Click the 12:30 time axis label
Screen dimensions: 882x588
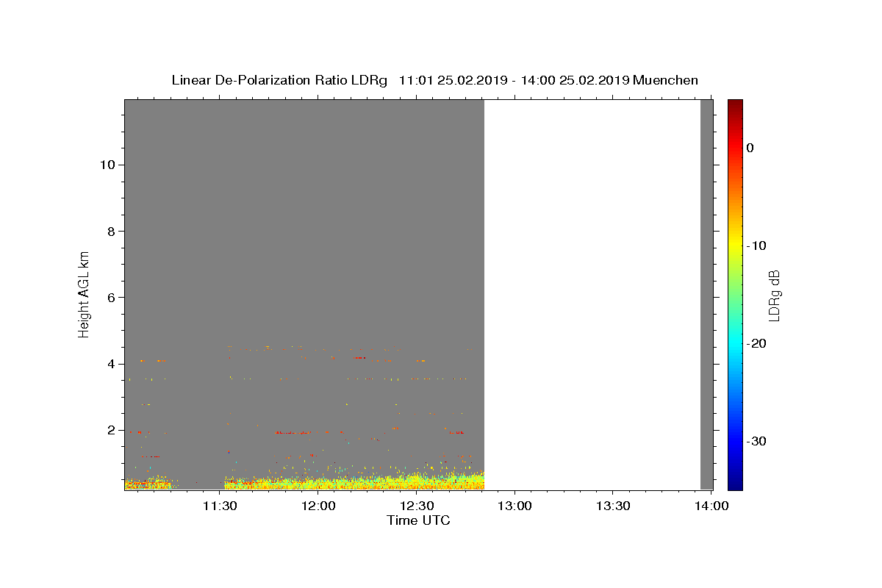417,506
